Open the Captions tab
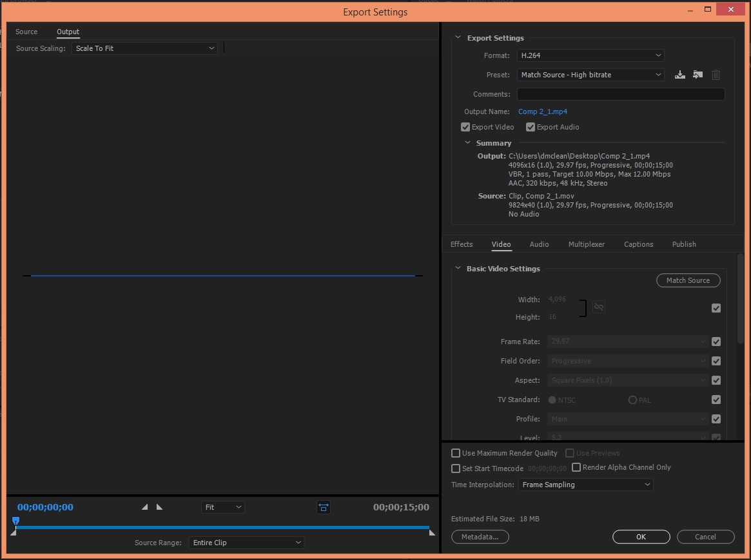 638,244
